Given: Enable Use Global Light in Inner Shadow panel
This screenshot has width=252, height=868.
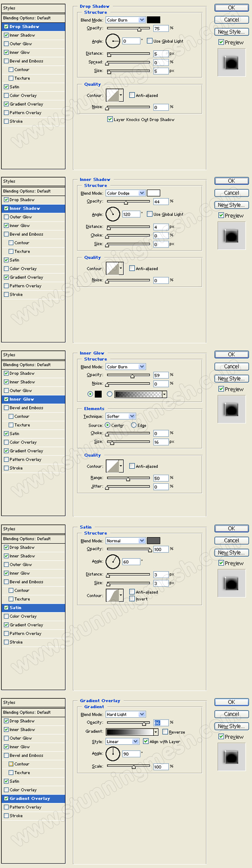Looking at the screenshot, I should [150, 214].
